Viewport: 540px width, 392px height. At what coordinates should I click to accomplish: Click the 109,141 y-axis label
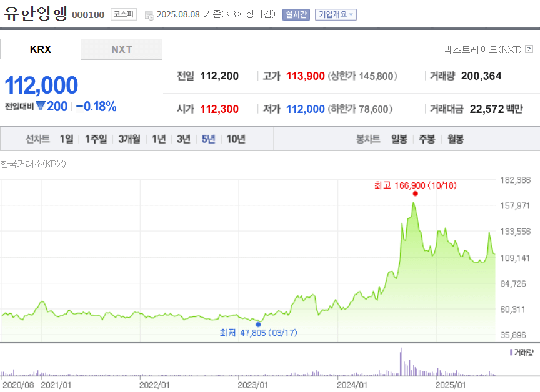(515, 258)
